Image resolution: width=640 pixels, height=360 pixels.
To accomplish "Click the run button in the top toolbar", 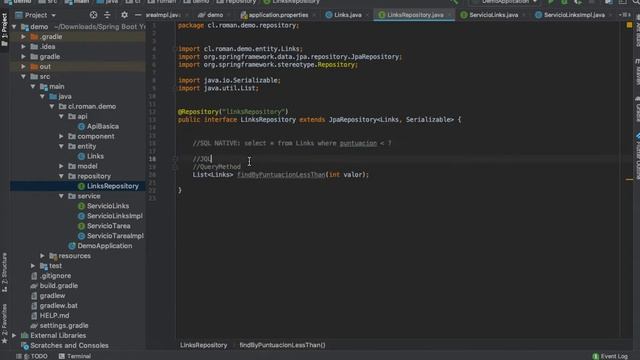I will point(551,2).
